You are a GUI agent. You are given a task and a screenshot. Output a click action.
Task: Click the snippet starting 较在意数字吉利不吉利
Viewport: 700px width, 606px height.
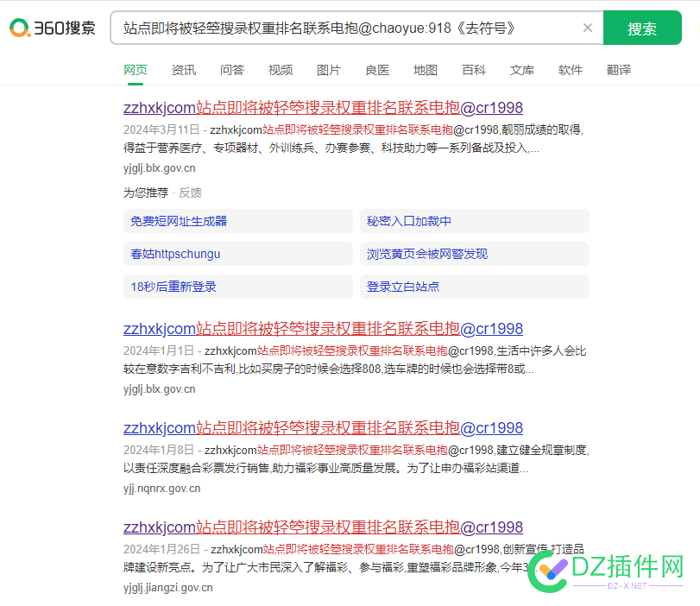pos(329,369)
